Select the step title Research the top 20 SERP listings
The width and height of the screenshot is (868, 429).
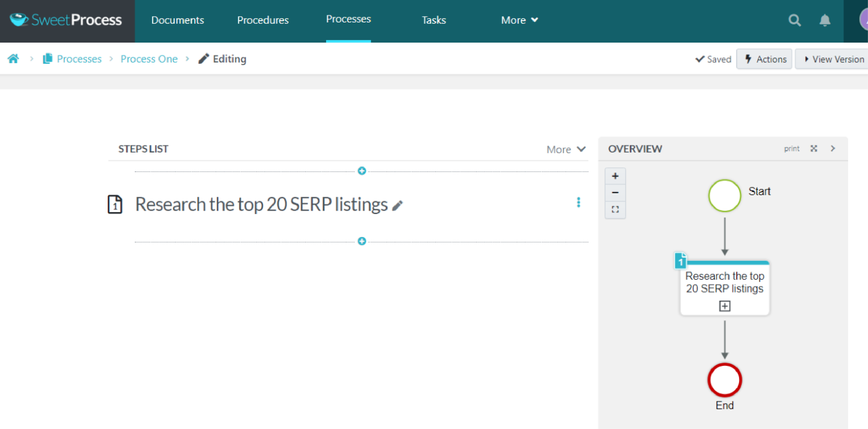point(261,204)
